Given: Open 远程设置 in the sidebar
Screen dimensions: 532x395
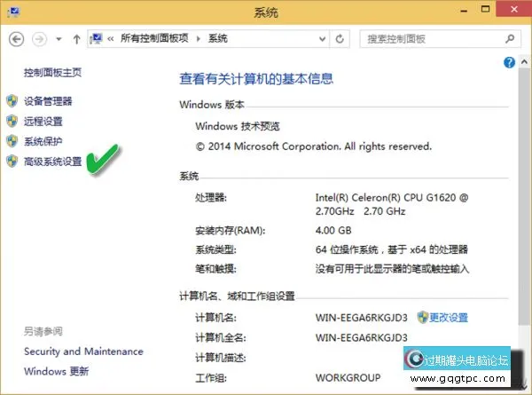Looking at the screenshot, I should click(x=43, y=122).
